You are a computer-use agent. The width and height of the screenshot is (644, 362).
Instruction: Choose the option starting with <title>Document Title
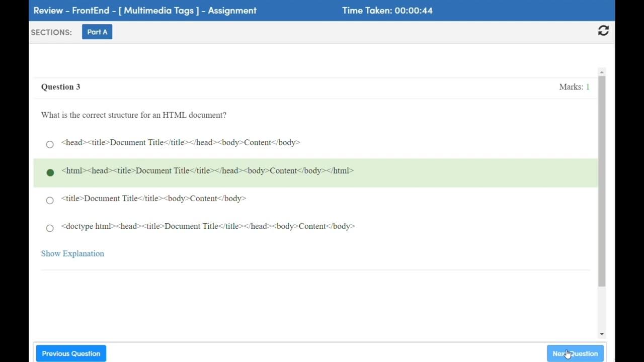point(50,200)
